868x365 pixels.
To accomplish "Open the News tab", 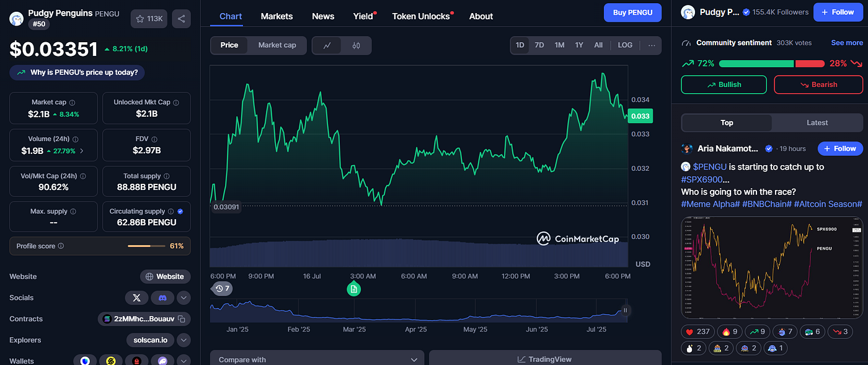I will click(323, 16).
